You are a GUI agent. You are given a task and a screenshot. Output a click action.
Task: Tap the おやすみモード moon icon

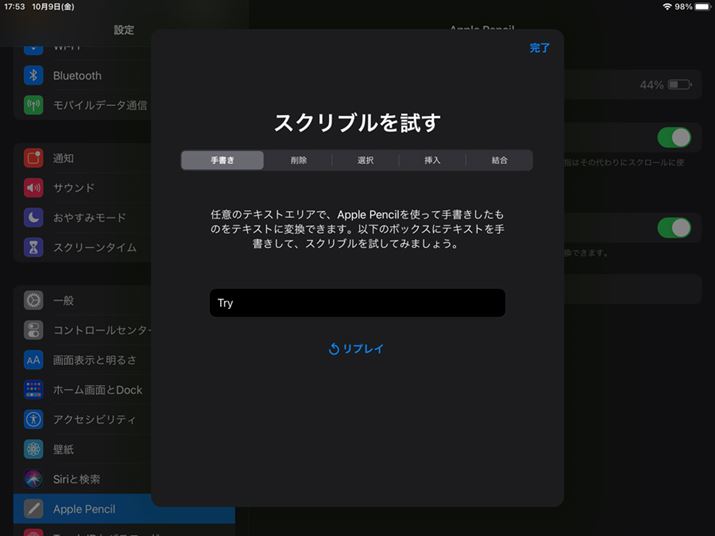point(33,218)
